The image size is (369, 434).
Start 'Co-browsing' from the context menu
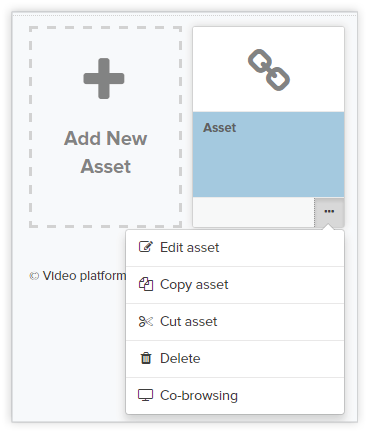pyautogui.click(x=235, y=396)
